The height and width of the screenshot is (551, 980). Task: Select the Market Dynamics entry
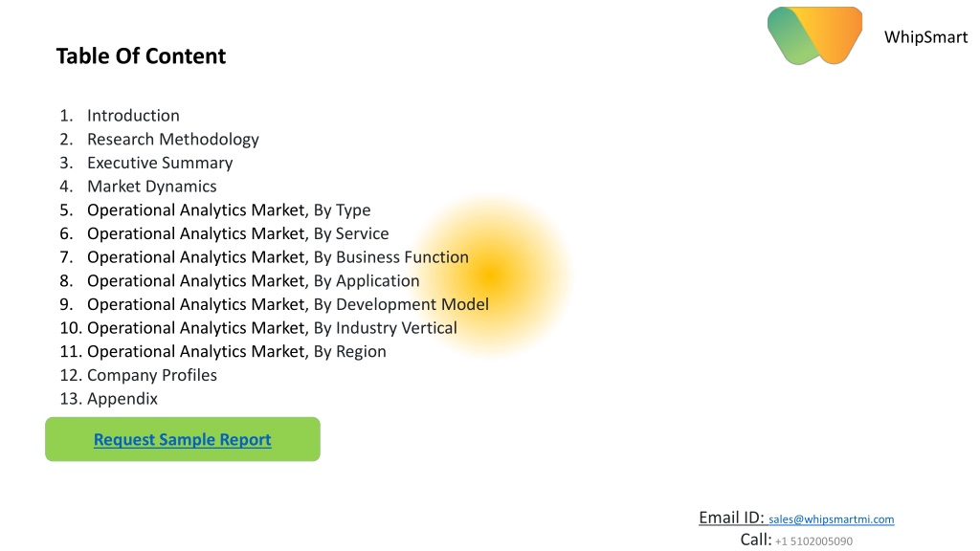click(x=152, y=187)
